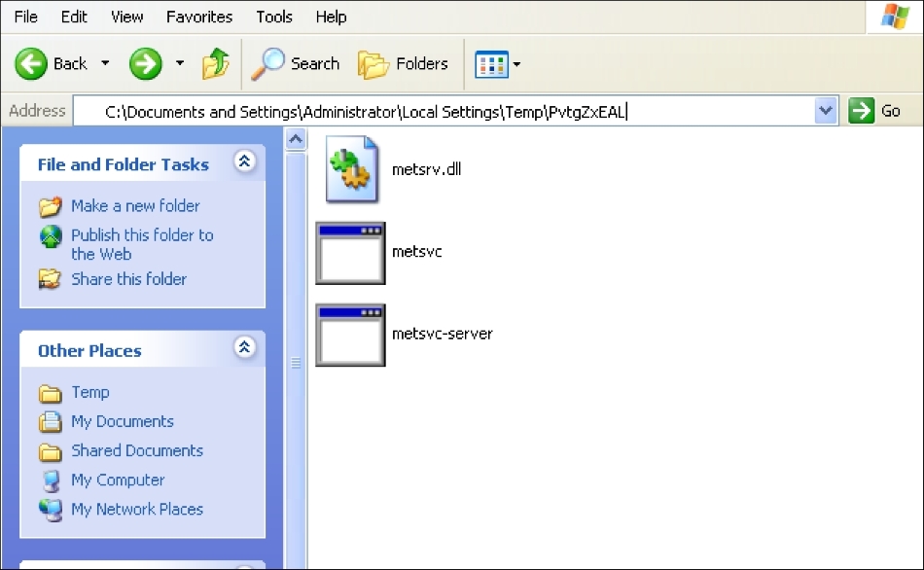Viewport: 924px width, 570px height.
Task: Select the metsvc-server executable icon
Action: [350, 335]
